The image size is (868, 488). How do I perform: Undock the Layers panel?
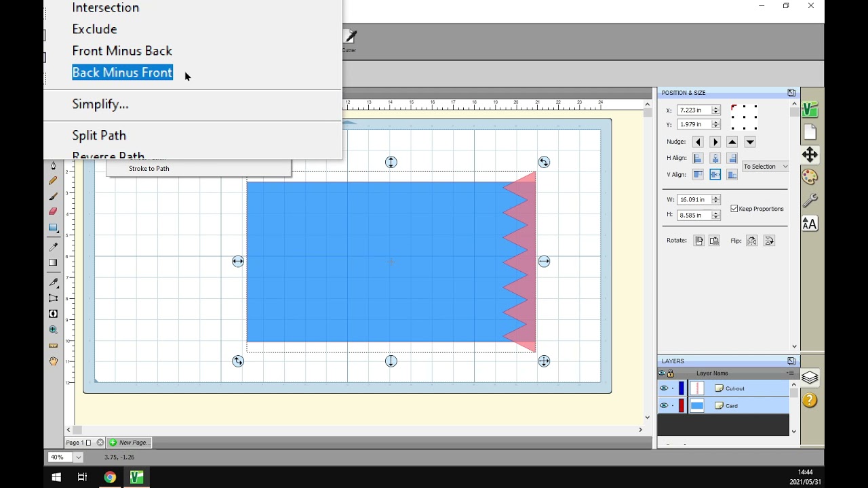coord(791,361)
